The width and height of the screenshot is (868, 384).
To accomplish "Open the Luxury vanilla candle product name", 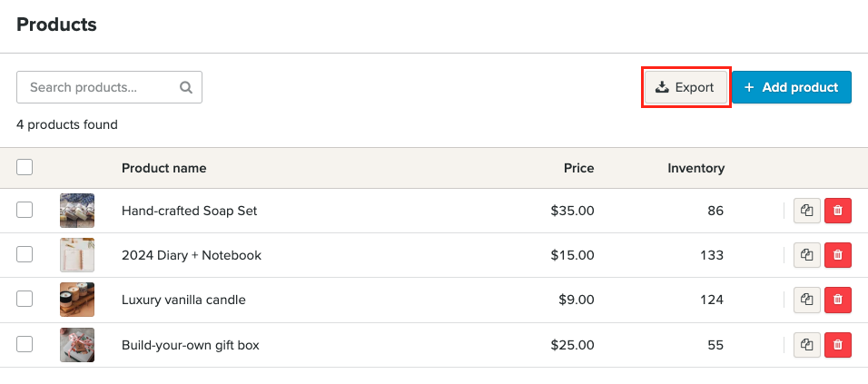I will click(183, 300).
